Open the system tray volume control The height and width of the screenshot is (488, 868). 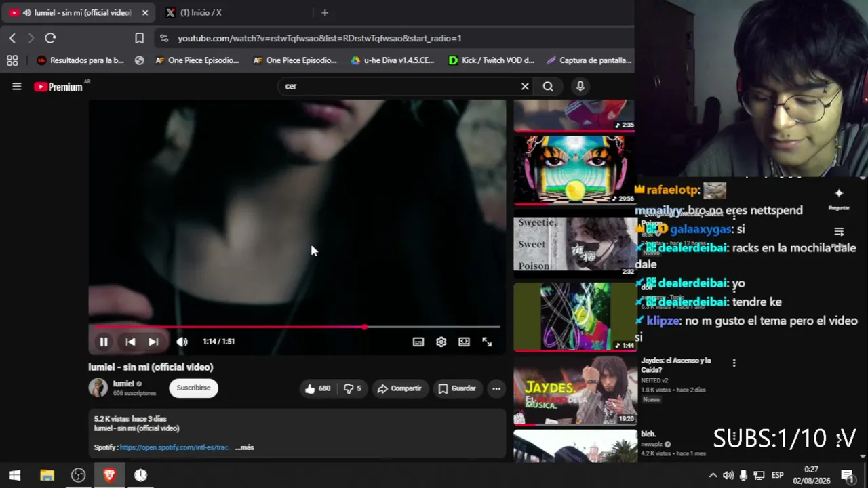point(728,475)
